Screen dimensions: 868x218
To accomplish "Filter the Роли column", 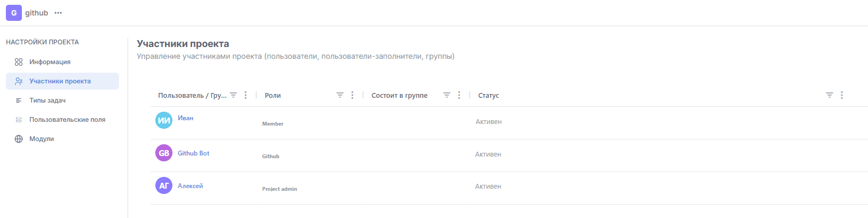I will (340, 95).
